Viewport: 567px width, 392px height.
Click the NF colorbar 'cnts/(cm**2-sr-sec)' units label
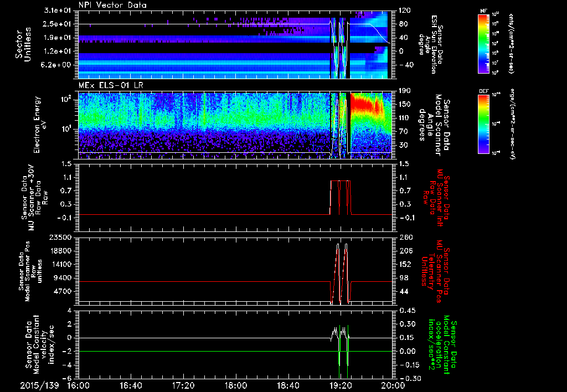point(511,43)
